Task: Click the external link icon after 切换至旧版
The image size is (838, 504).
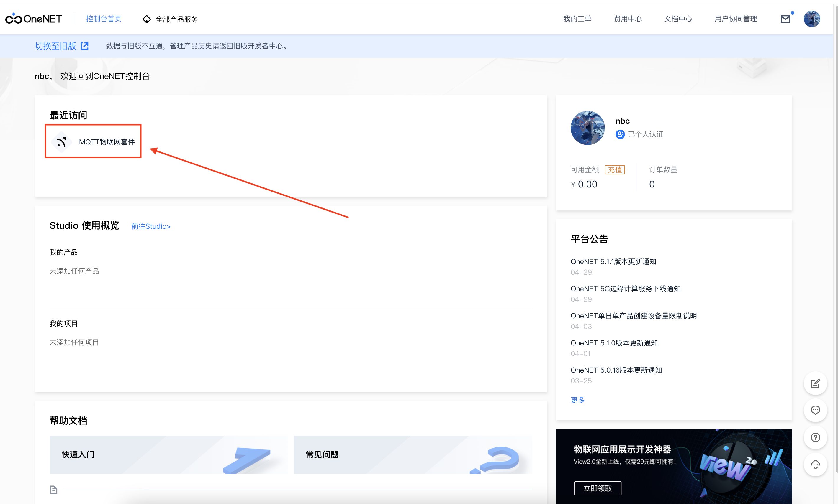Action: point(84,46)
